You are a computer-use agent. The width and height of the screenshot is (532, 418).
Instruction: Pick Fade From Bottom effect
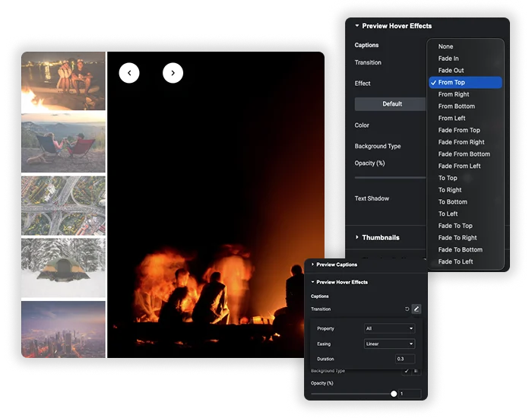(465, 154)
